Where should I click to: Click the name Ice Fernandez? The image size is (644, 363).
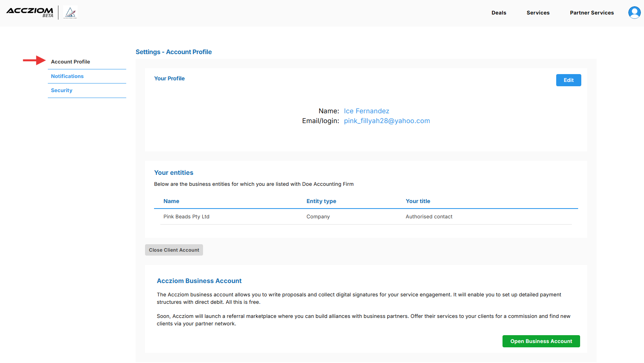[x=366, y=111]
